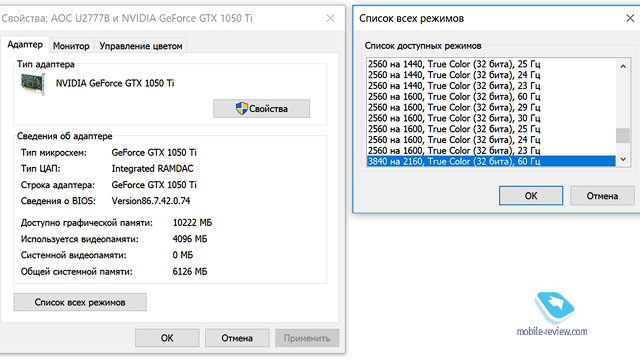Click the modes list scrollbar thumb
This screenshot has height=360, width=640.
point(623,136)
